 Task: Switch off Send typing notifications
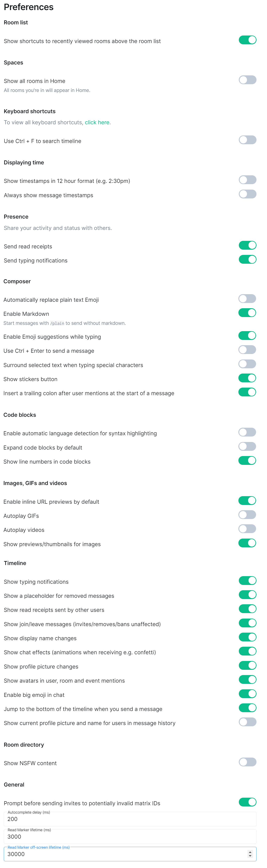click(247, 260)
